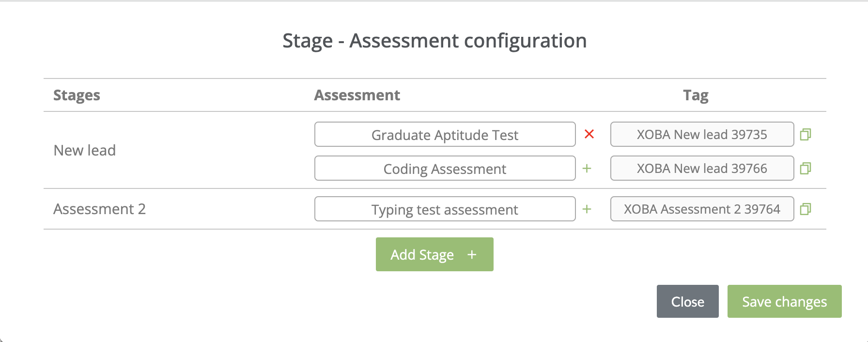Open the Typing test assessment selector

coord(445,209)
